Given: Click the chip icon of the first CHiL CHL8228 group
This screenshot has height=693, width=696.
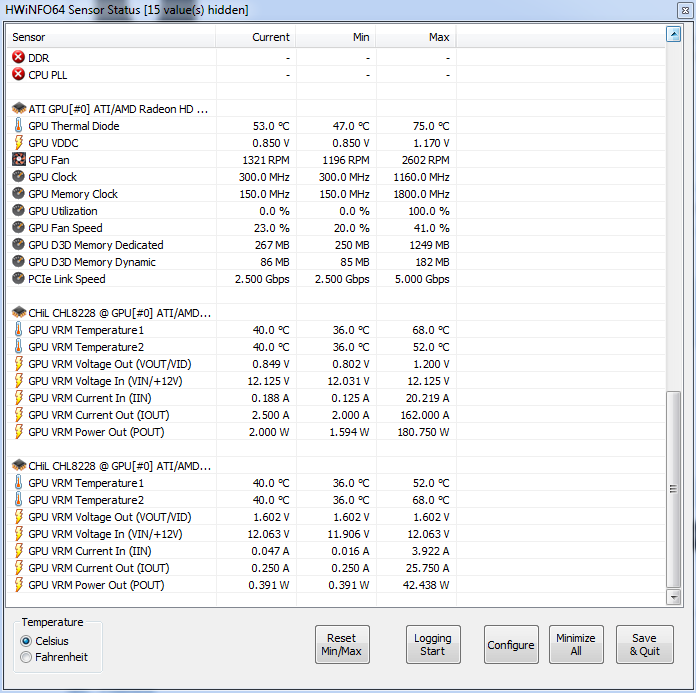Looking at the screenshot, I should [x=19, y=313].
